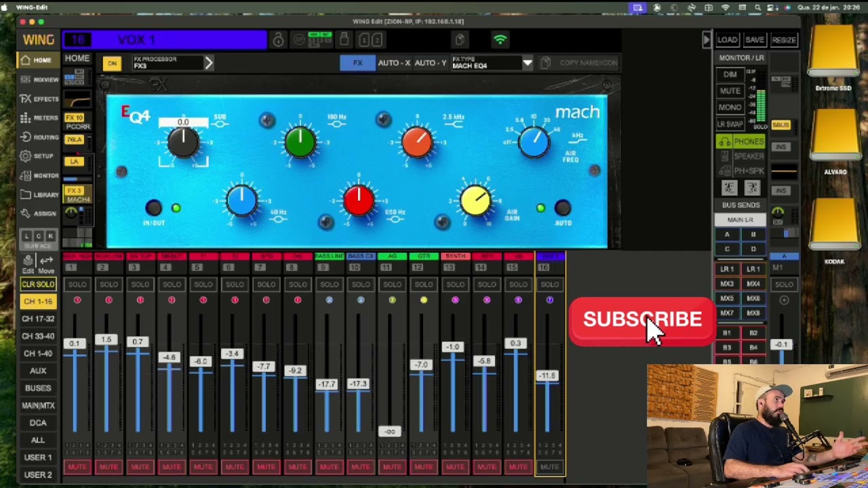868x488 pixels.
Task: Click the green WiFi connection icon
Action: pos(500,40)
